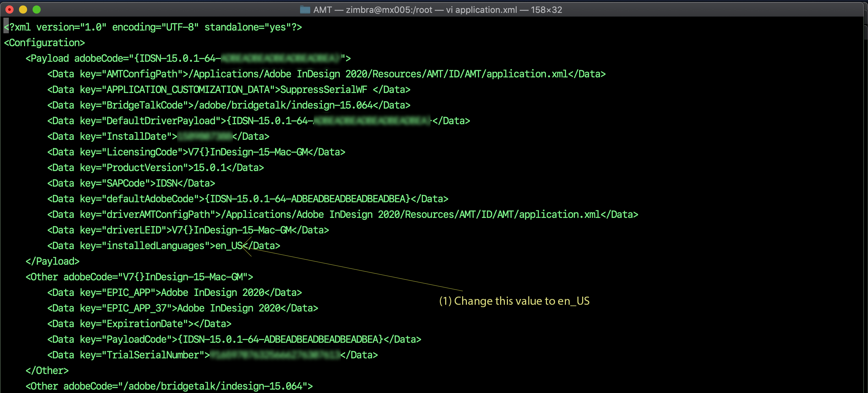Click the LicensingCode data line
868x393 pixels.
pyautogui.click(x=196, y=152)
